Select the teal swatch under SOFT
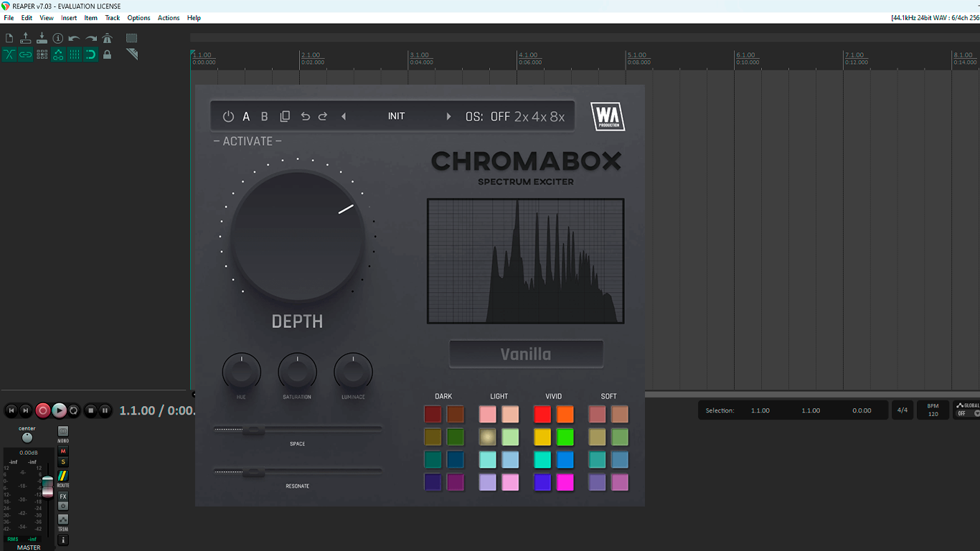 [597, 459]
